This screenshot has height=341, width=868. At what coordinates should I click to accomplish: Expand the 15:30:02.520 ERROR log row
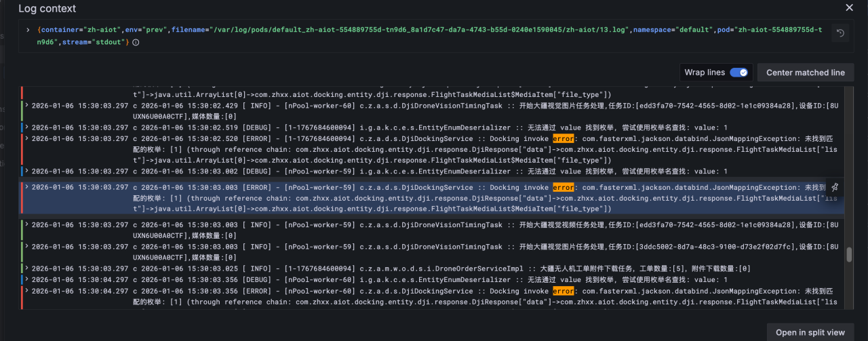26,138
